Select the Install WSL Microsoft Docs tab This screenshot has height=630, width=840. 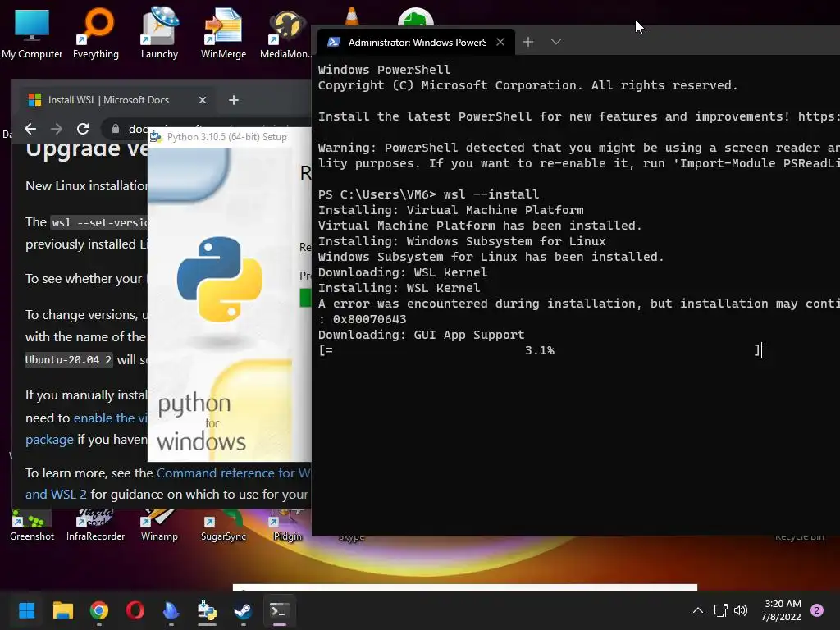(118, 99)
